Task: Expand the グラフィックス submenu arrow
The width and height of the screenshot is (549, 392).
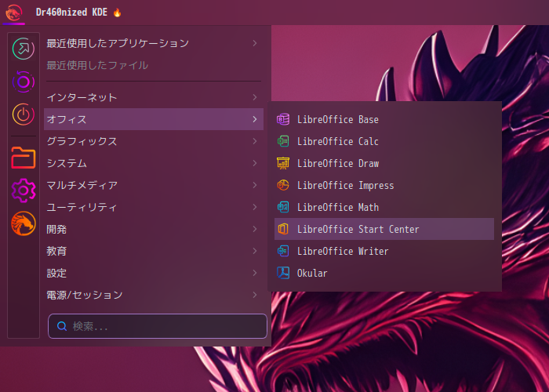Action: [x=255, y=141]
